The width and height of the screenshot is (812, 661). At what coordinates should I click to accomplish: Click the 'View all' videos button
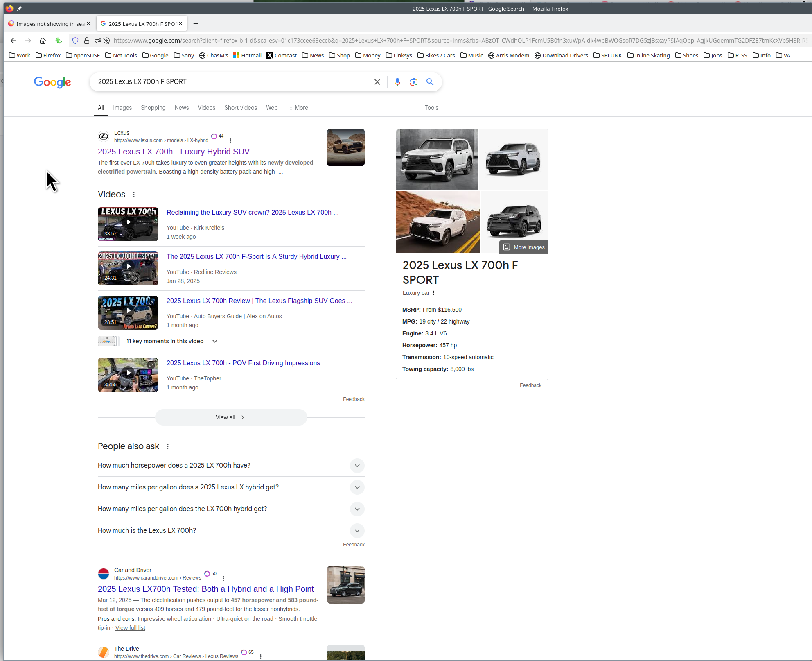coord(231,417)
